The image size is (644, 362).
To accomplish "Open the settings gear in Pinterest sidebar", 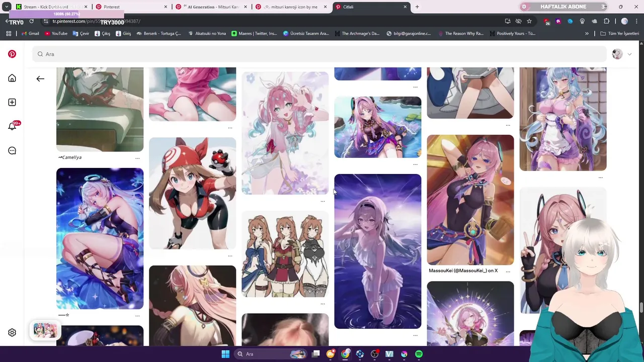I will 12,332.
